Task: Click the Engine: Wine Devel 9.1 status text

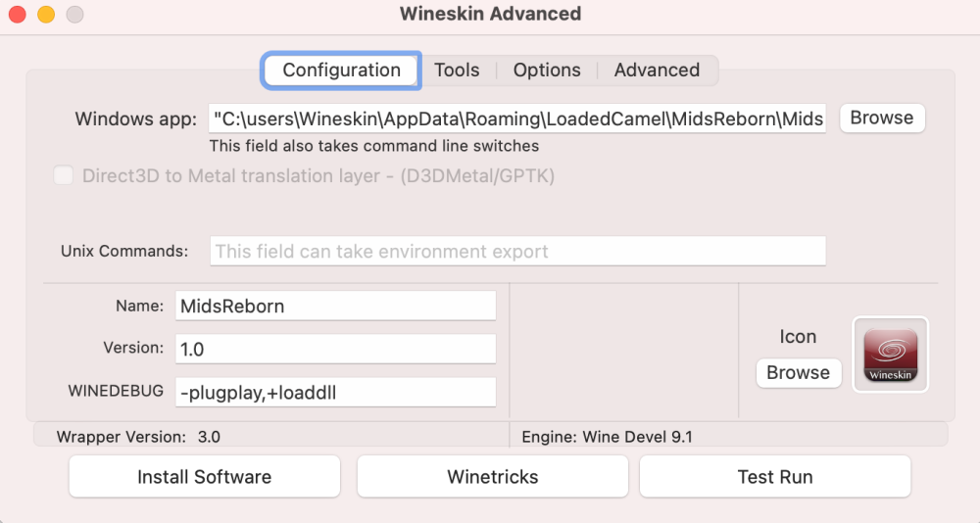Action: coord(607,437)
